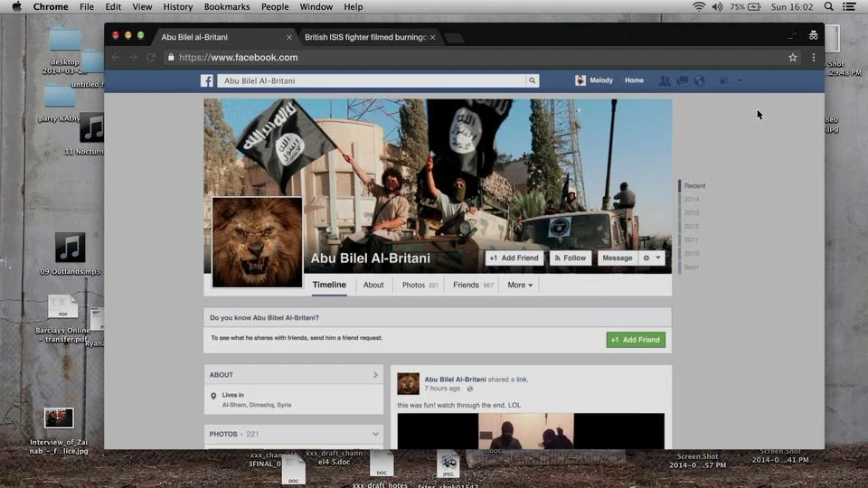Collapse the PHOTOS section chevron
Viewport: 868px width, 488px height.
pyautogui.click(x=375, y=435)
